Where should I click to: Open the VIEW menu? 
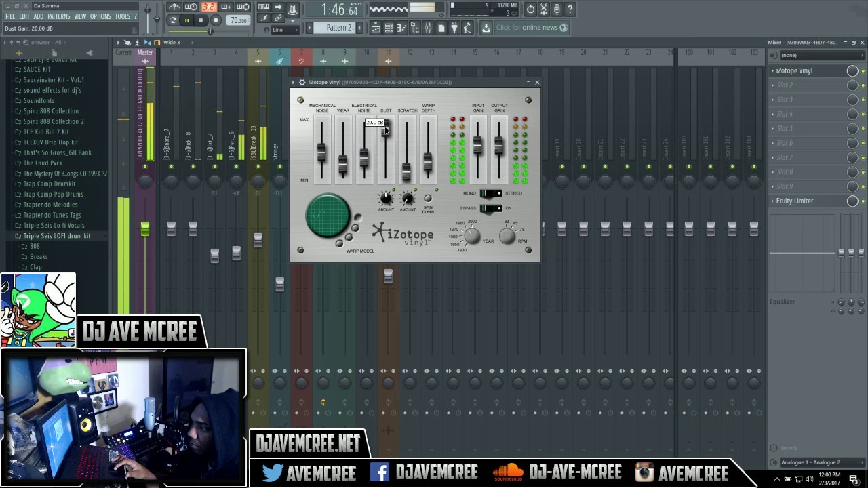point(80,16)
